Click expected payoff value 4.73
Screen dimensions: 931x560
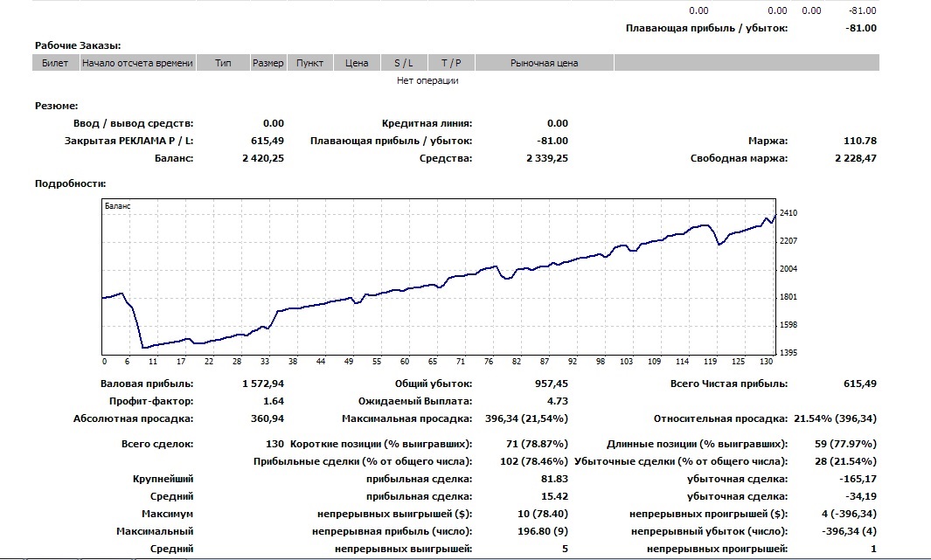[x=558, y=402]
